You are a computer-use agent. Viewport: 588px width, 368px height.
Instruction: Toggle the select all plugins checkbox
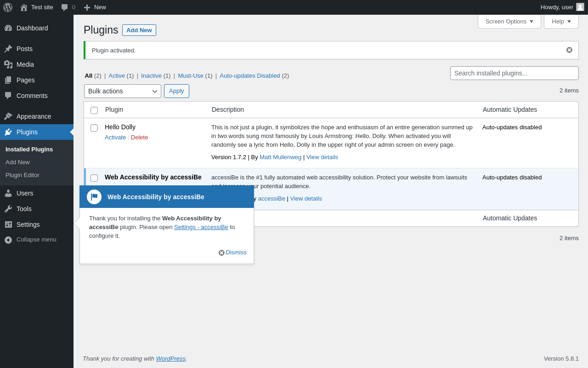coord(94,110)
